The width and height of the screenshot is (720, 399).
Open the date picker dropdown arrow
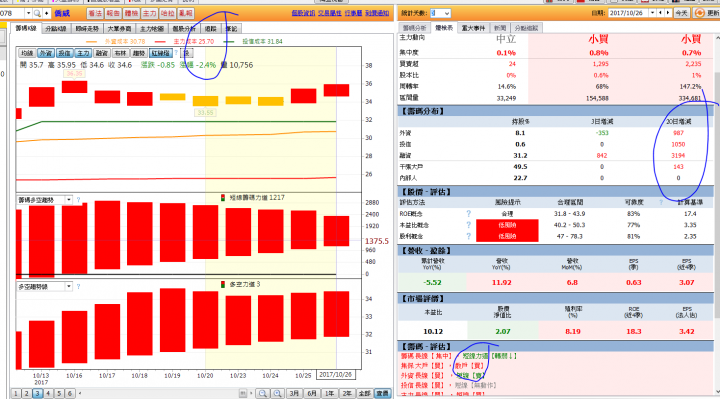[x=652, y=13]
